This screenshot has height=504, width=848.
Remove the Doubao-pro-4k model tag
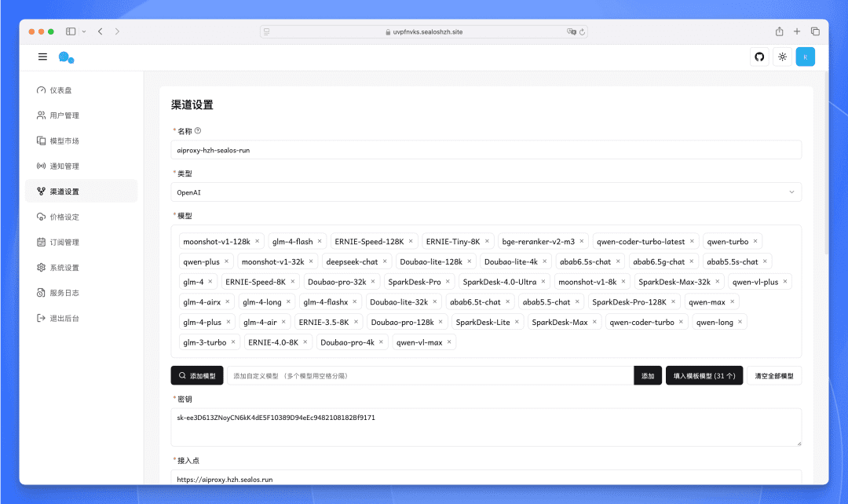click(382, 341)
